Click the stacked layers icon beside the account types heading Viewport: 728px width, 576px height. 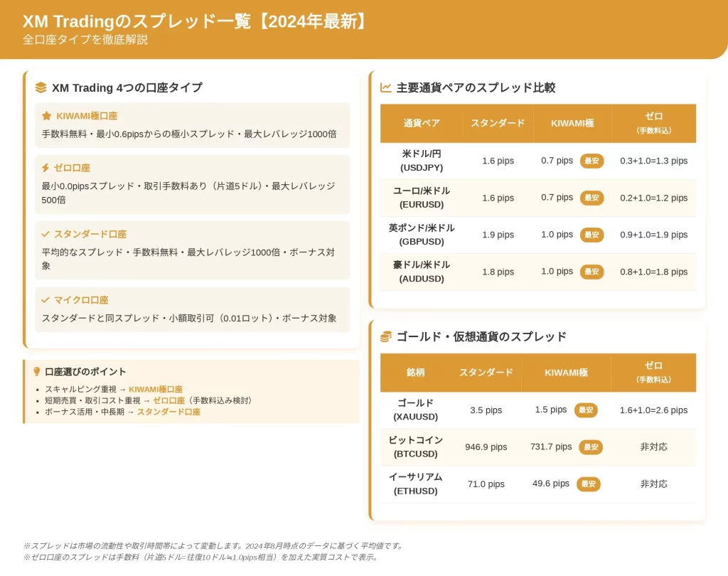[x=41, y=87]
